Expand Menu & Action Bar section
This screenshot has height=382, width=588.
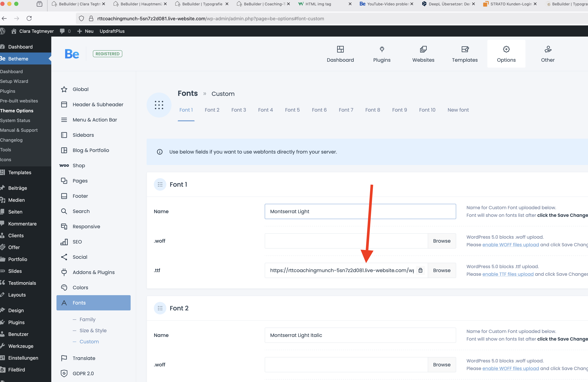point(95,120)
